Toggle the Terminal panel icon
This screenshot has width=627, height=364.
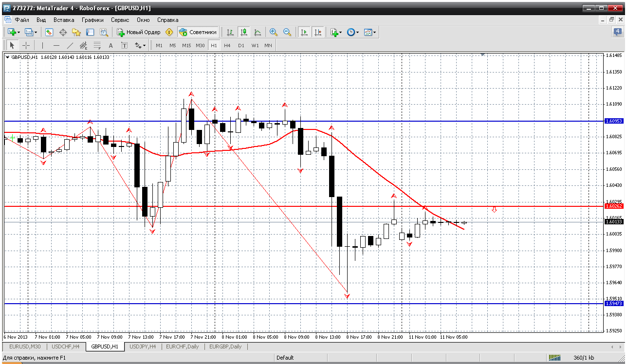pos(90,32)
